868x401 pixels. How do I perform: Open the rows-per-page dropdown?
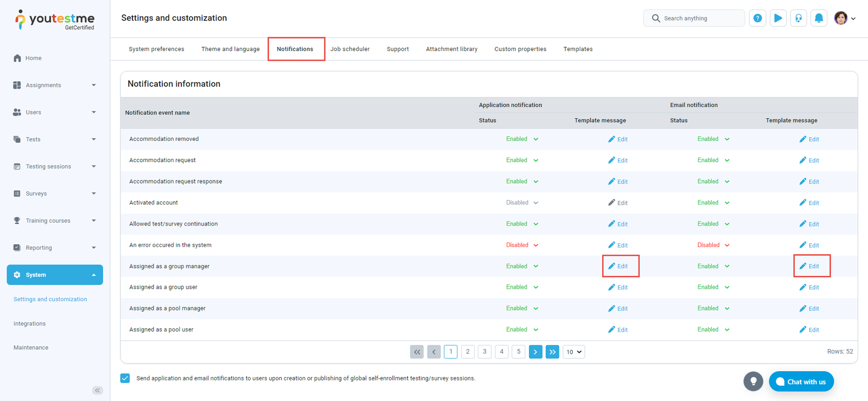[x=573, y=352]
